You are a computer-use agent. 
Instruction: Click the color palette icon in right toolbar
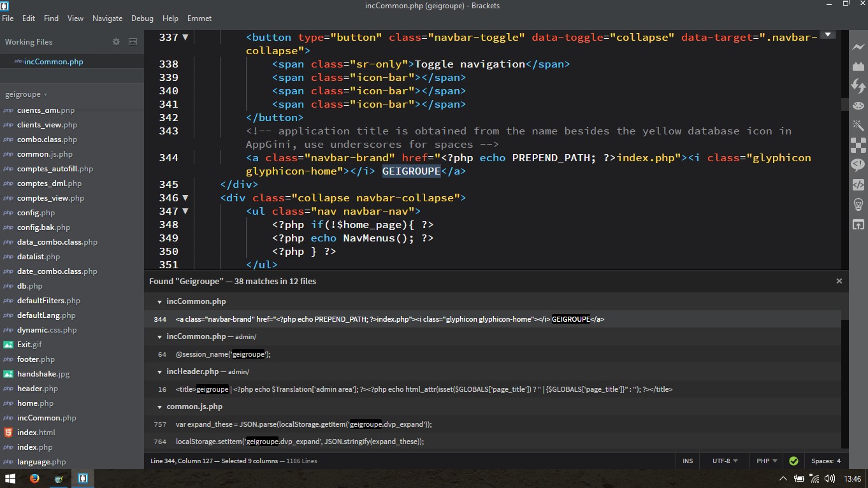pyautogui.click(x=858, y=106)
